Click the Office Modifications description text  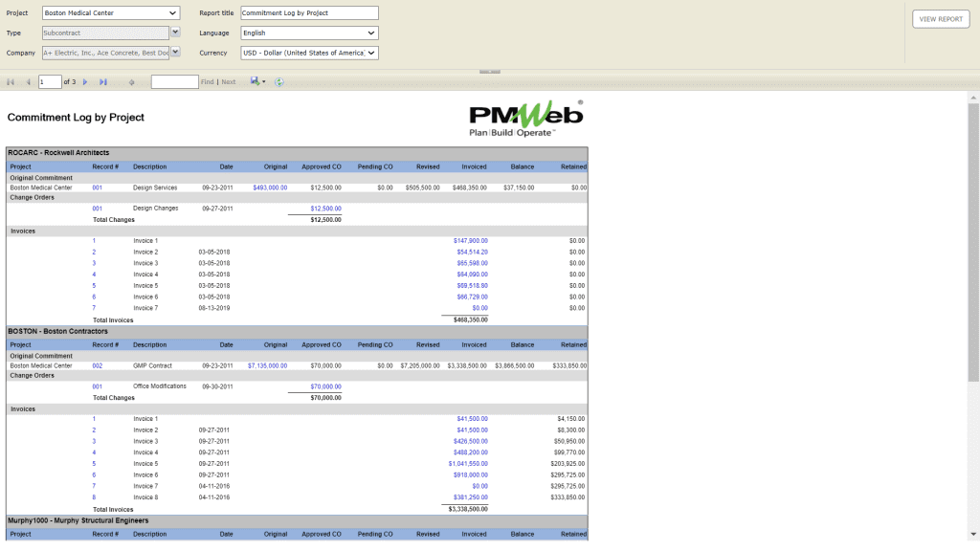[160, 386]
